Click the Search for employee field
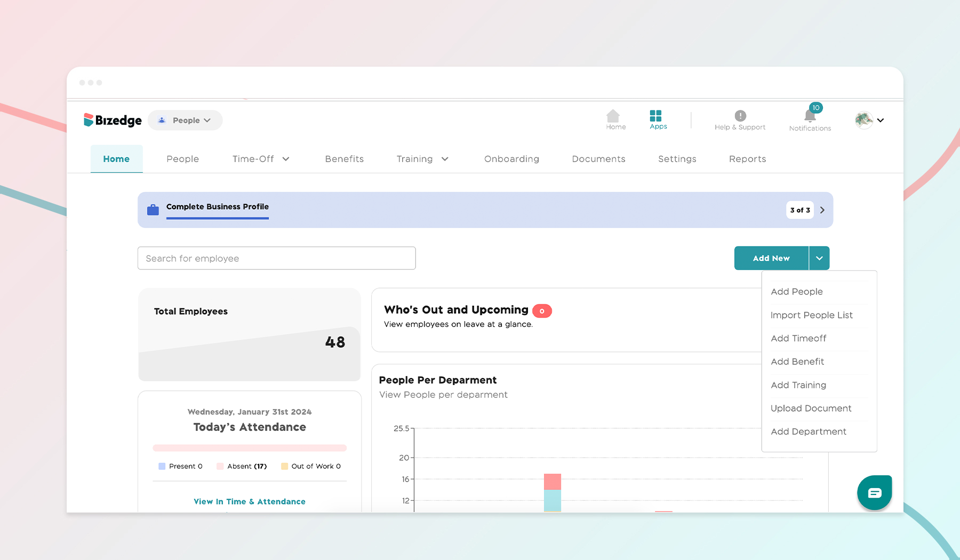The image size is (960, 560). 276,258
